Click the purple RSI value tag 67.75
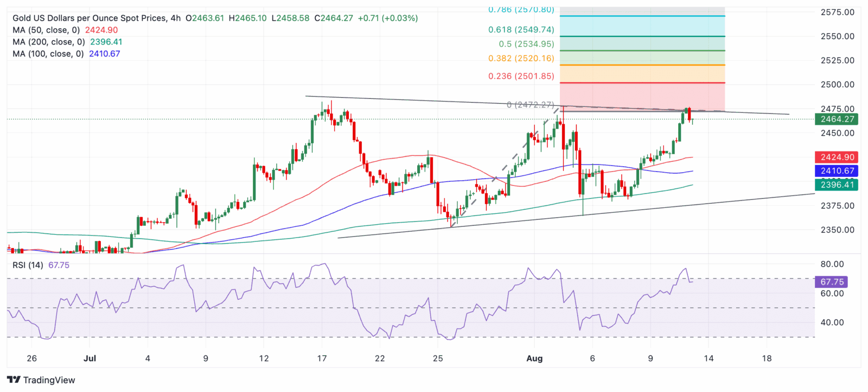The height and width of the screenshot is (392, 868). point(831,282)
